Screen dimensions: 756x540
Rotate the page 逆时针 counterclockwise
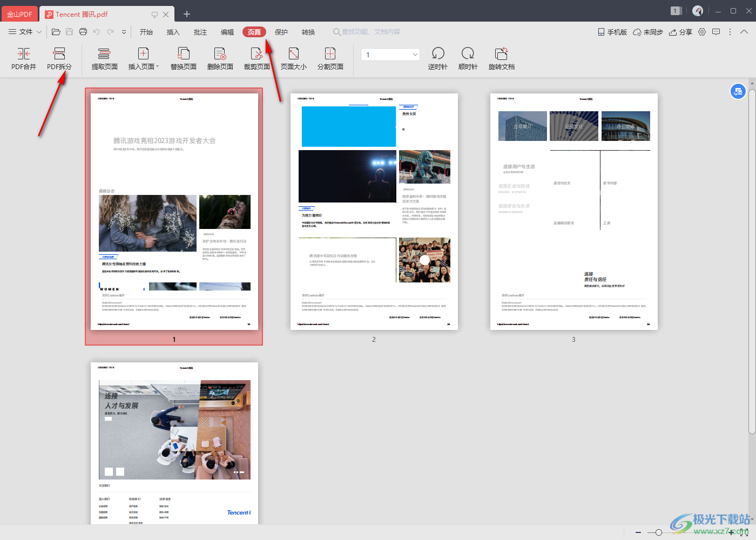pyautogui.click(x=438, y=59)
